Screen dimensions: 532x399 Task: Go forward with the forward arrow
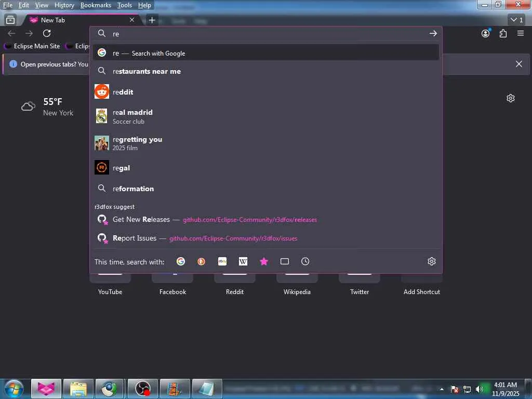[x=29, y=33]
